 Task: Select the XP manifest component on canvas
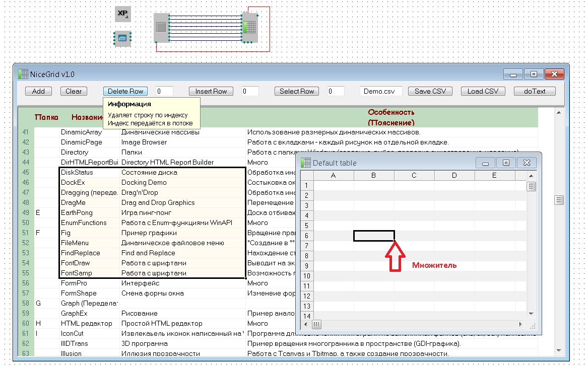click(x=122, y=14)
